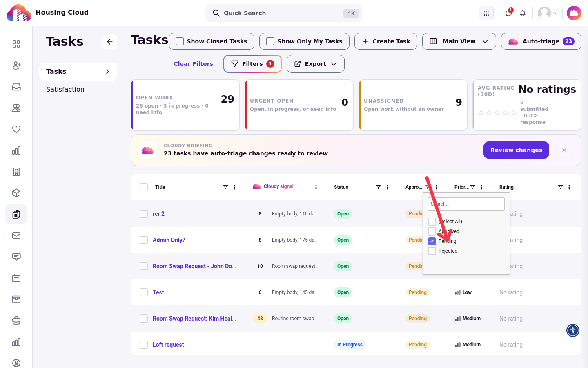
Task: Click the Create Task button
Action: click(x=386, y=41)
